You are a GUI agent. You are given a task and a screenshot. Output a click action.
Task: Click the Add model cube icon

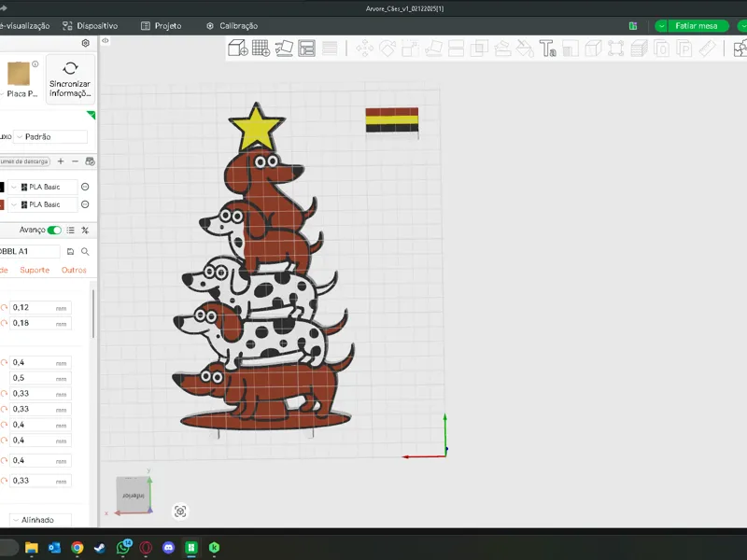(x=238, y=49)
